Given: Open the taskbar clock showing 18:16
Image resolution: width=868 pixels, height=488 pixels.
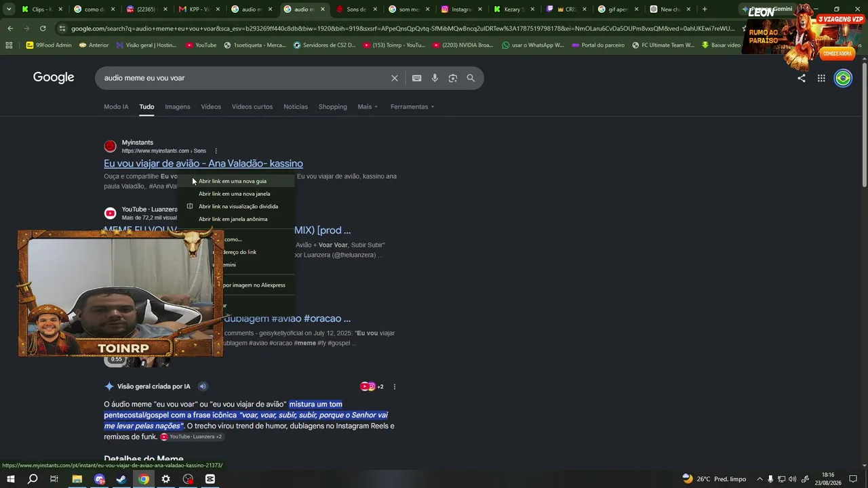Looking at the screenshot, I should [827, 479].
